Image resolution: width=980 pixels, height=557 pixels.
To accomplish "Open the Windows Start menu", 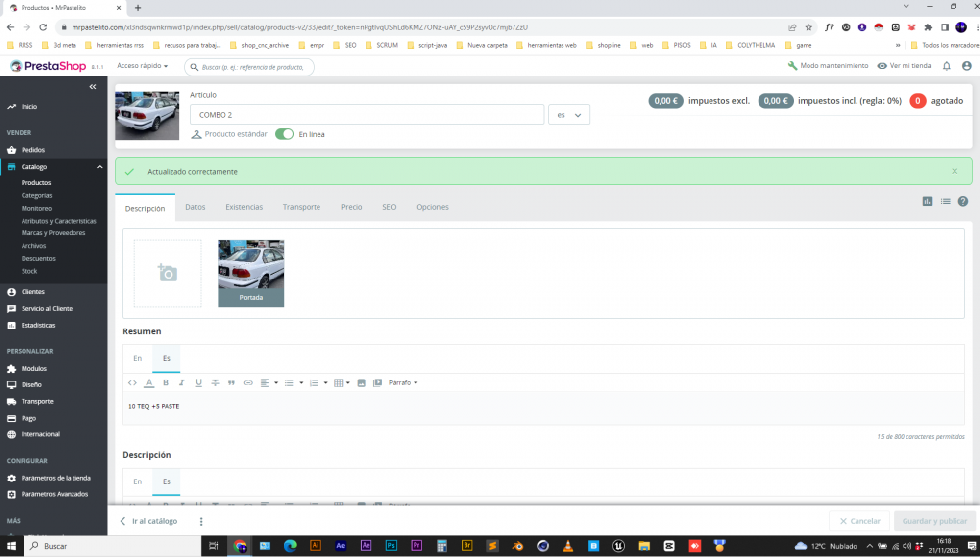I will click(11, 546).
